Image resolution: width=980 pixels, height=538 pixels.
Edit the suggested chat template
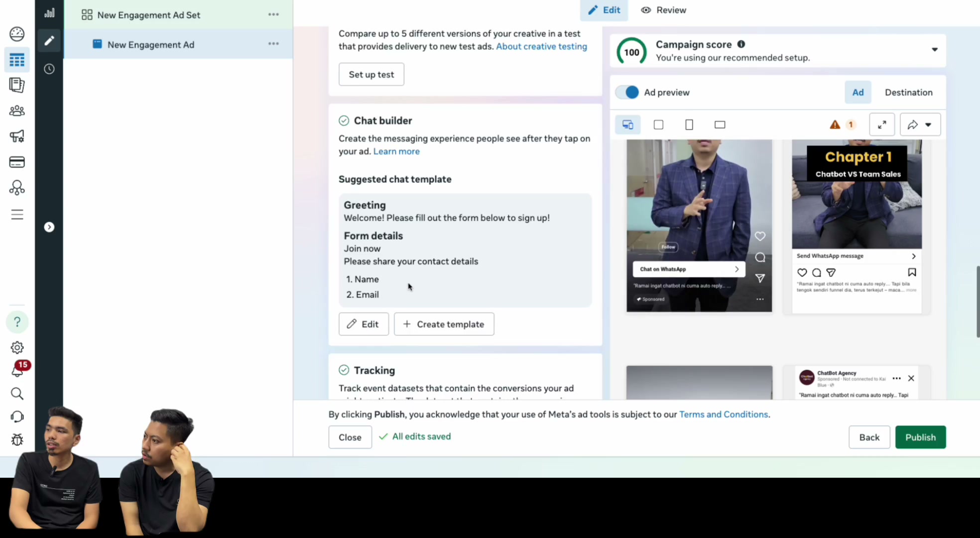point(364,324)
